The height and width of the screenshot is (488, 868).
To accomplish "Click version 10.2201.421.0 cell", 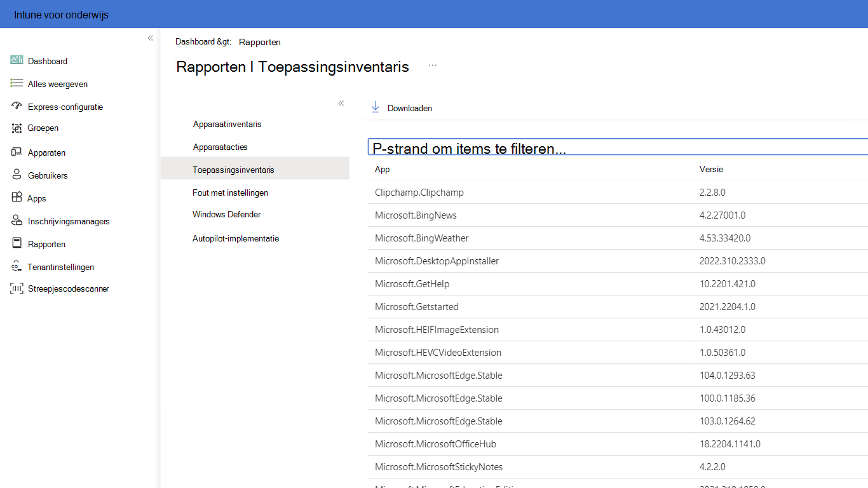I will point(728,284).
